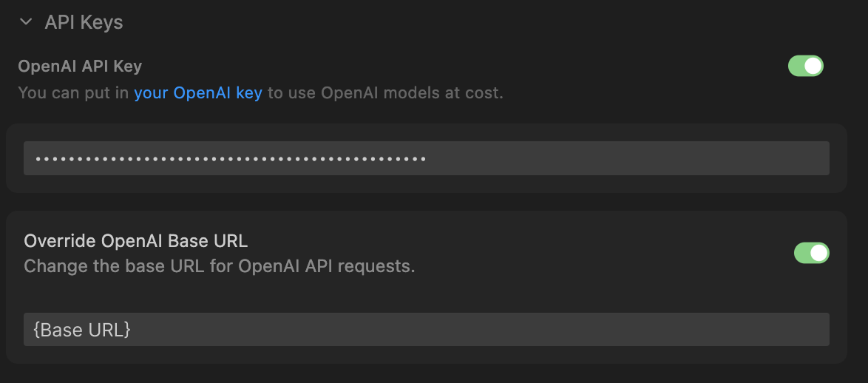The height and width of the screenshot is (383, 868).
Task: Select the "OpenAI API Key" label
Action: pos(80,66)
